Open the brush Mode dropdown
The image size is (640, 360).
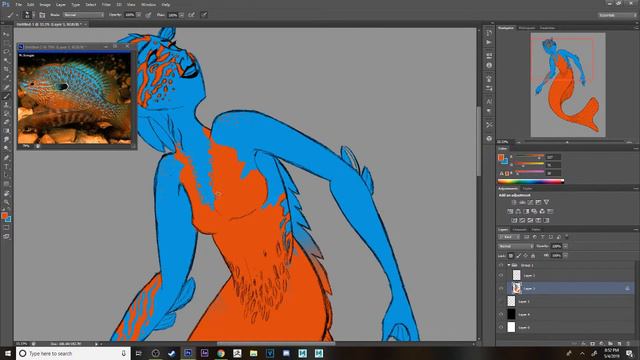[84, 15]
